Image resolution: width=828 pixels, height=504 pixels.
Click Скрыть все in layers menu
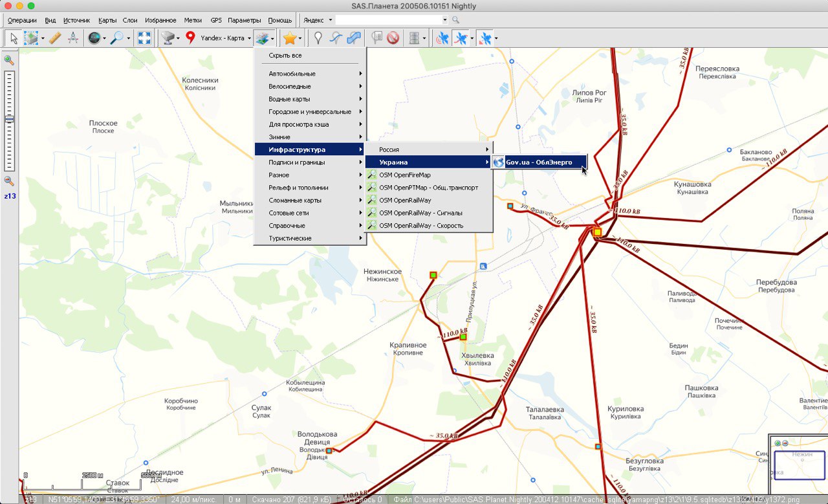(310, 56)
